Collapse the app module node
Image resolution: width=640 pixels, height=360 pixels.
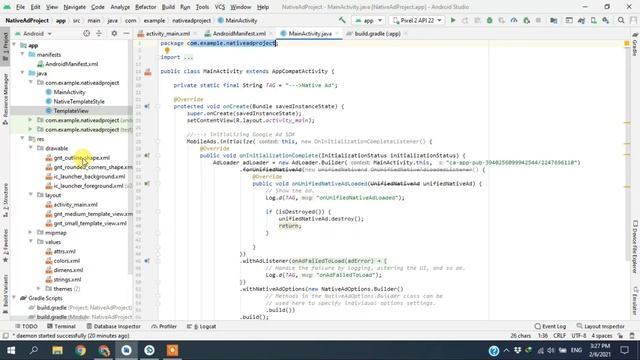[x=15, y=45]
